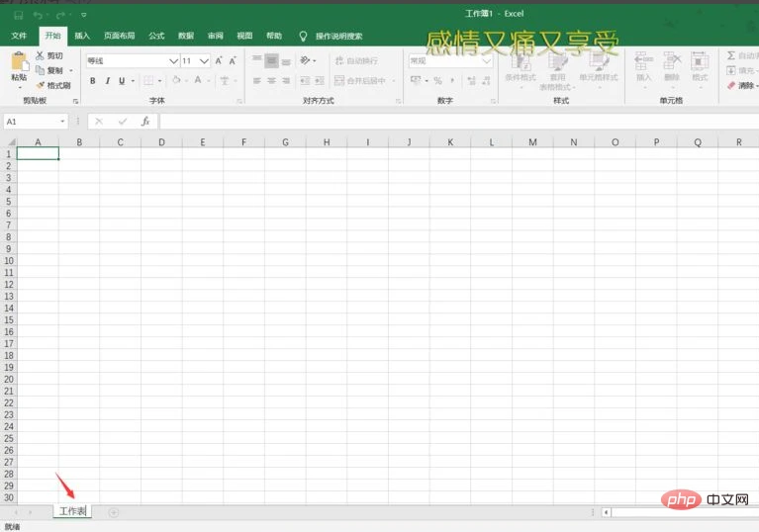Click the Paste clipboard icon
Image resolution: width=759 pixels, height=532 pixels.
click(19, 65)
